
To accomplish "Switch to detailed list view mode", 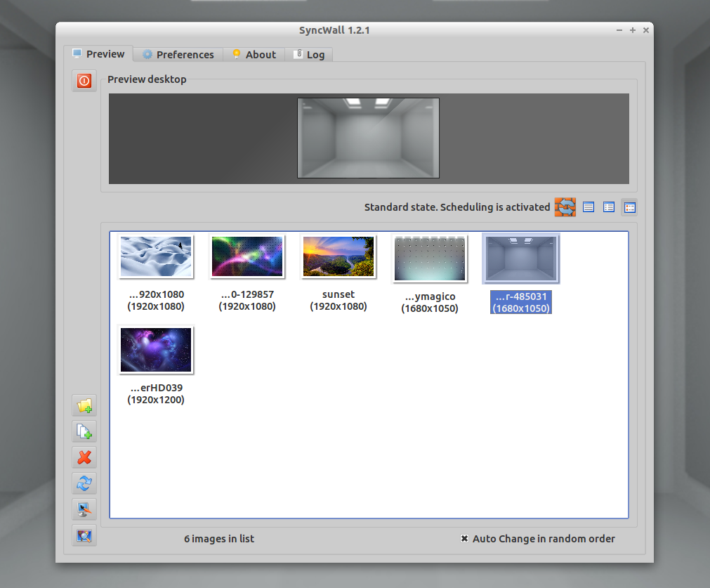I will click(x=608, y=207).
